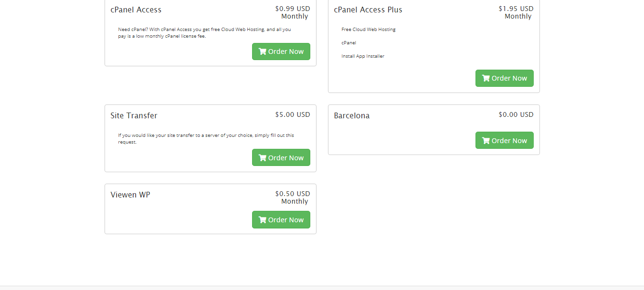
Task: Click the cart icon for cPanel Access
Action: tap(263, 52)
